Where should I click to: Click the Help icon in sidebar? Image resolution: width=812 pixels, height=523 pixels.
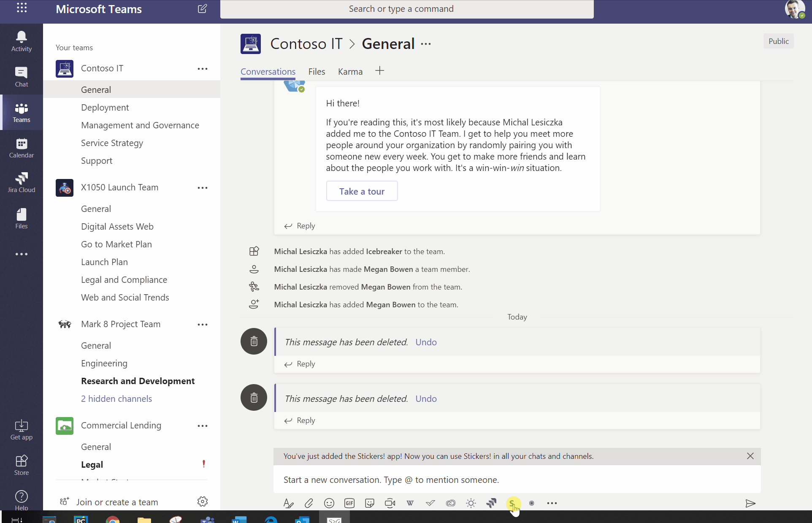pyautogui.click(x=21, y=497)
